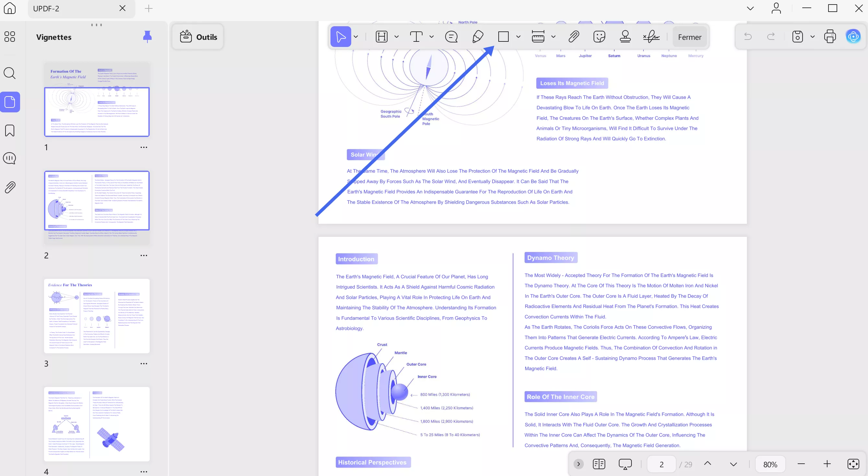Open more options for page 3
The width and height of the screenshot is (868, 476).
[144, 364]
